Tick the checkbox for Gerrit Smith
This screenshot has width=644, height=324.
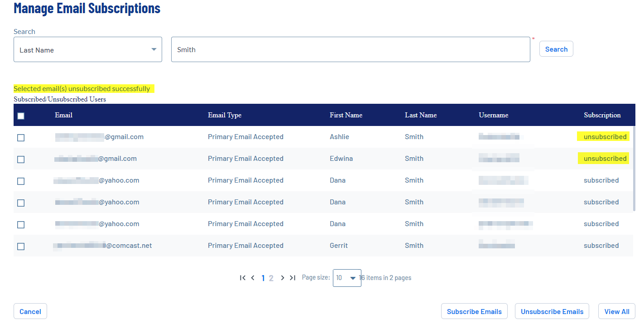(x=21, y=247)
